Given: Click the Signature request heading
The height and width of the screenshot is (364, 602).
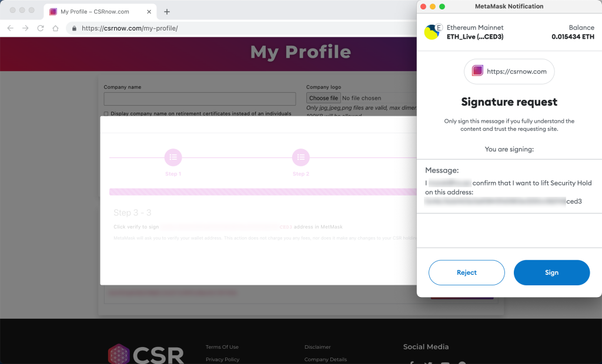Looking at the screenshot, I should [509, 102].
